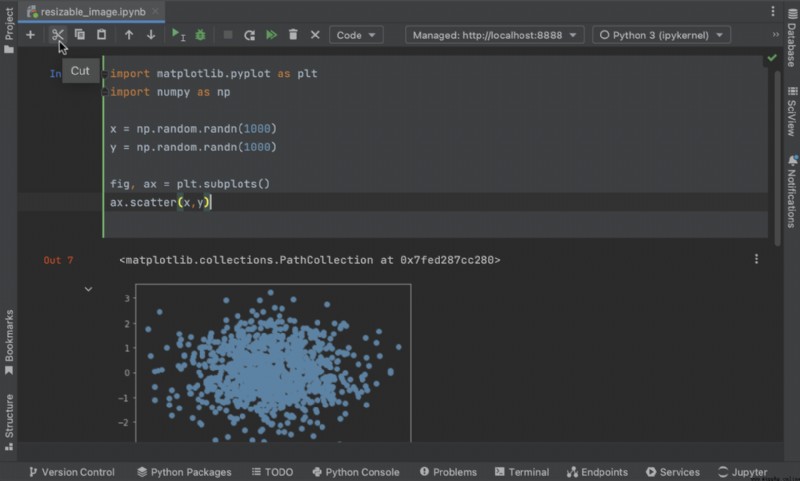Open the Python Console

(x=356, y=472)
